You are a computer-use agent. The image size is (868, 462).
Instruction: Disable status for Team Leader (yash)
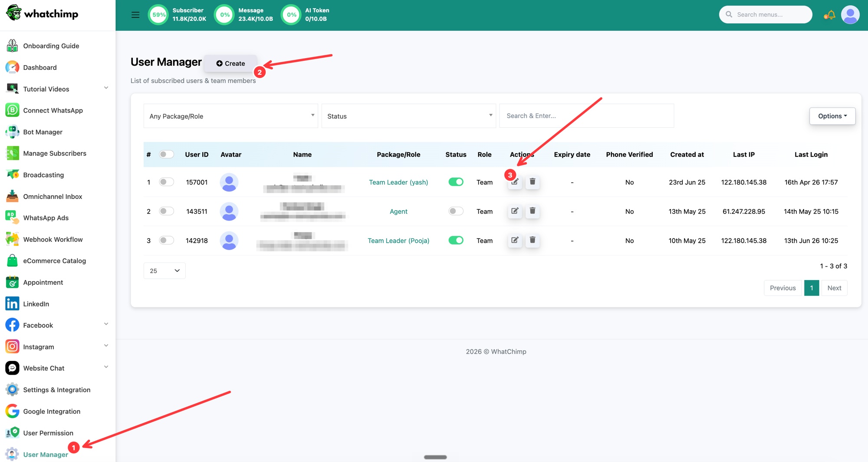coord(456,182)
